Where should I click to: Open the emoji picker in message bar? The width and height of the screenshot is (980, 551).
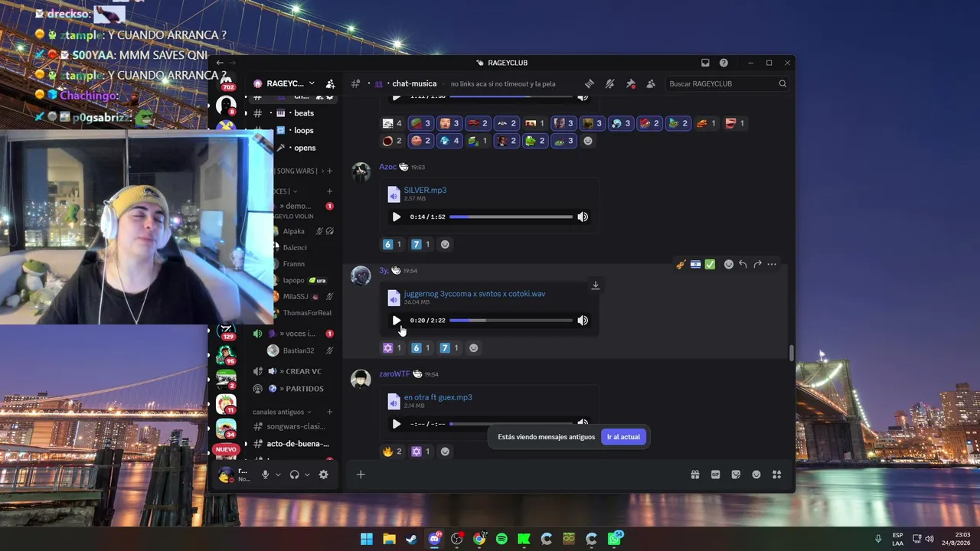tap(756, 474)
